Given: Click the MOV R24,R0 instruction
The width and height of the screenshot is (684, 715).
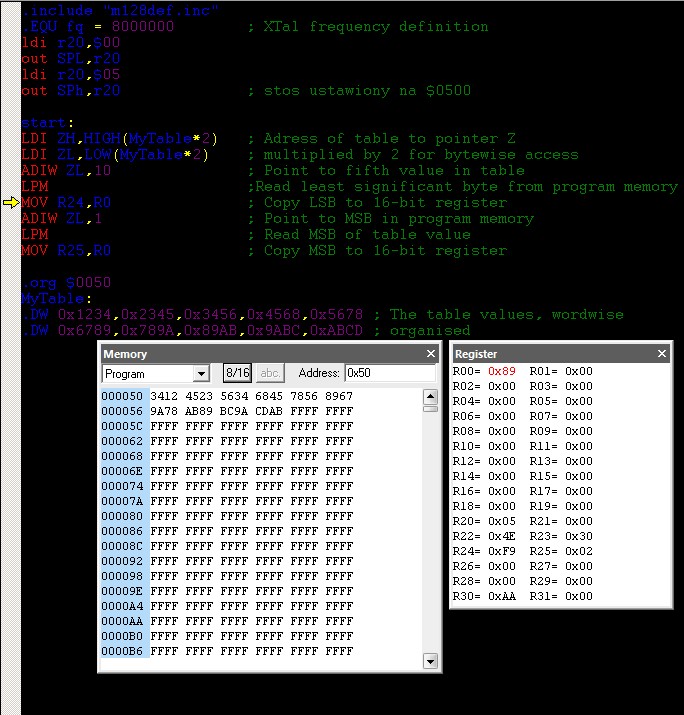Looking at the screenshot, I should pos(66,202).
